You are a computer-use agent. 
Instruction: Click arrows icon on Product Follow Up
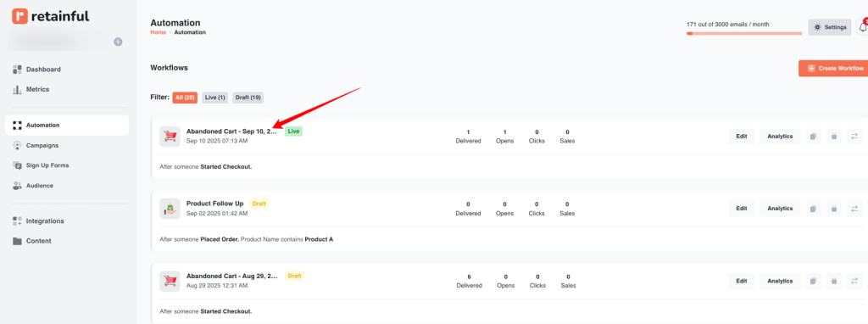854,209
